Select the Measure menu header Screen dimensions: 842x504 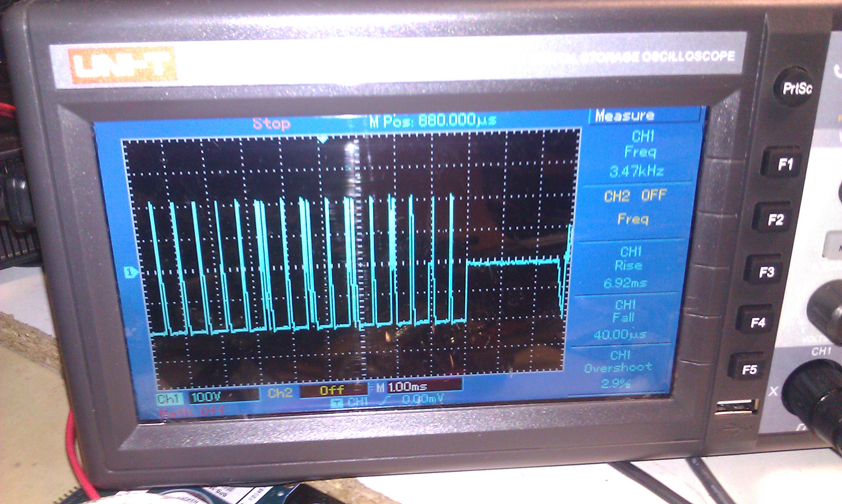[624, 116]
